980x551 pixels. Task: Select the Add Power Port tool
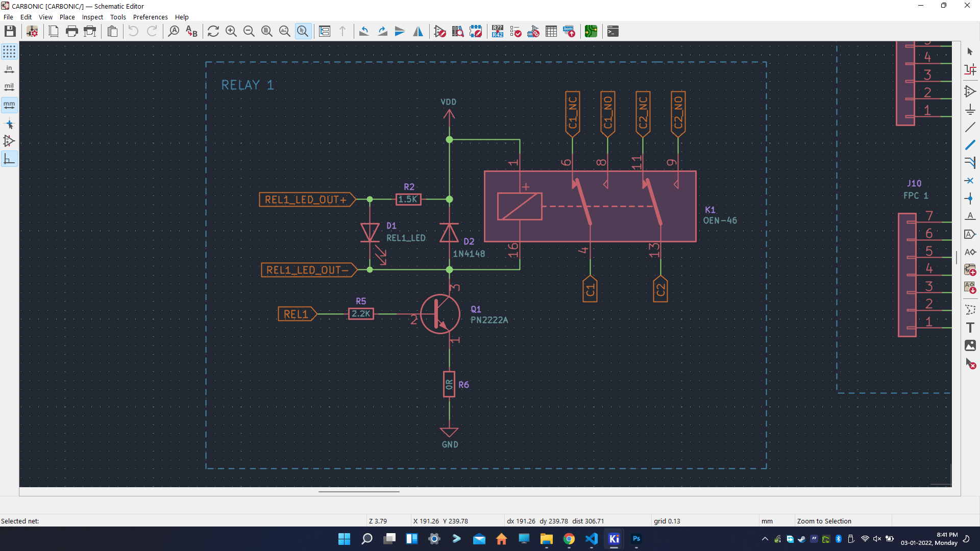pos(970,109)
